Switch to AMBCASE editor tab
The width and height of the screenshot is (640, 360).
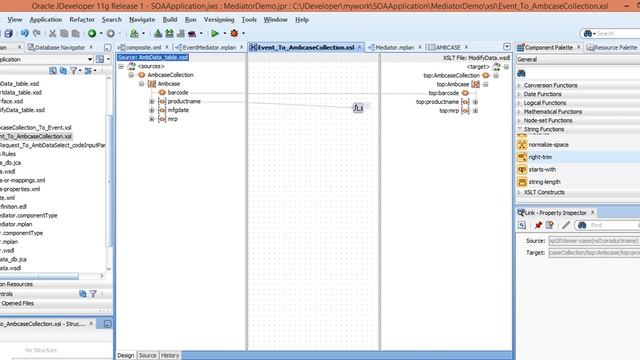pyautogui.click(x=448, y=48)
